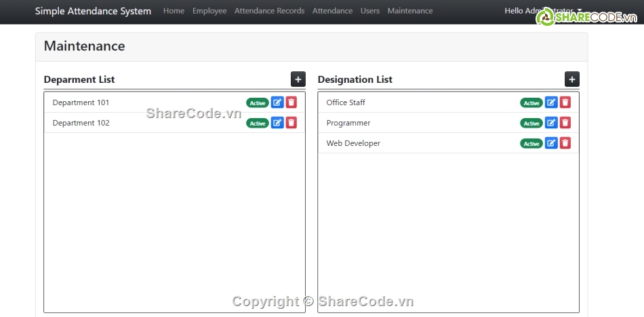Open the Hello Administrator user dropdown
This screenshot has width=644, height=317.
(x=543, y=11)
